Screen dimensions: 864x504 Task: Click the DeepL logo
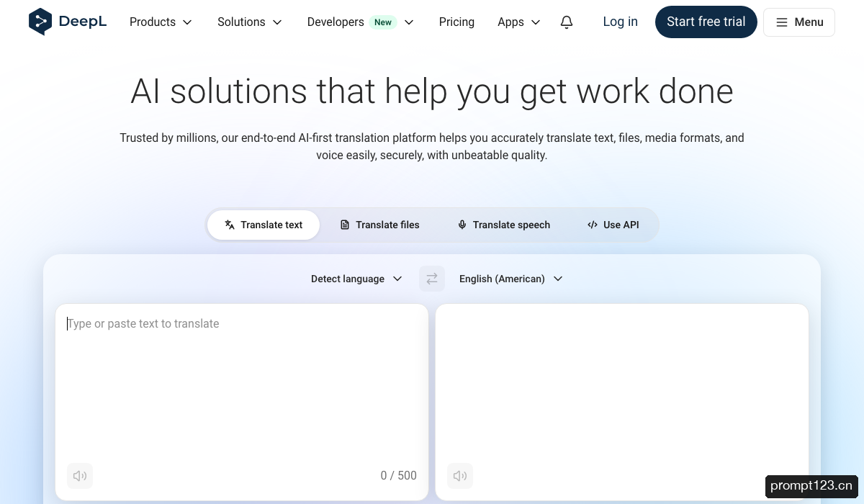[68, 22]
